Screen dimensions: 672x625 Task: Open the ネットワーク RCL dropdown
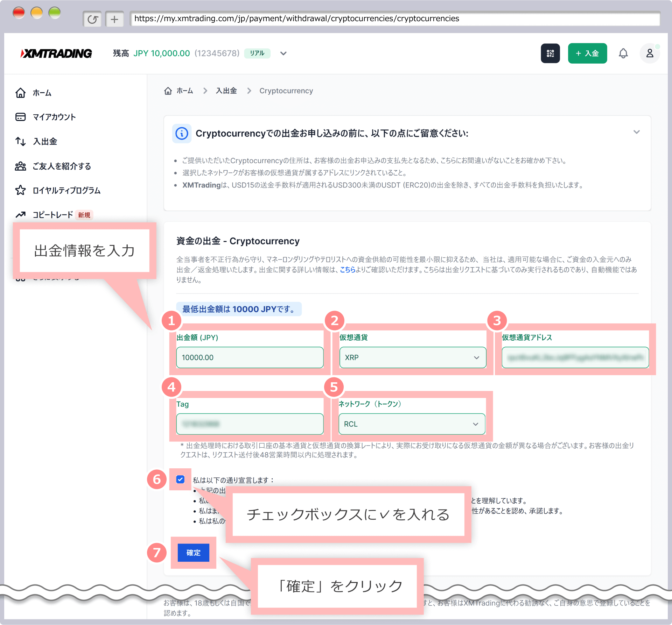pyautogui.click(x=412, y=424)
